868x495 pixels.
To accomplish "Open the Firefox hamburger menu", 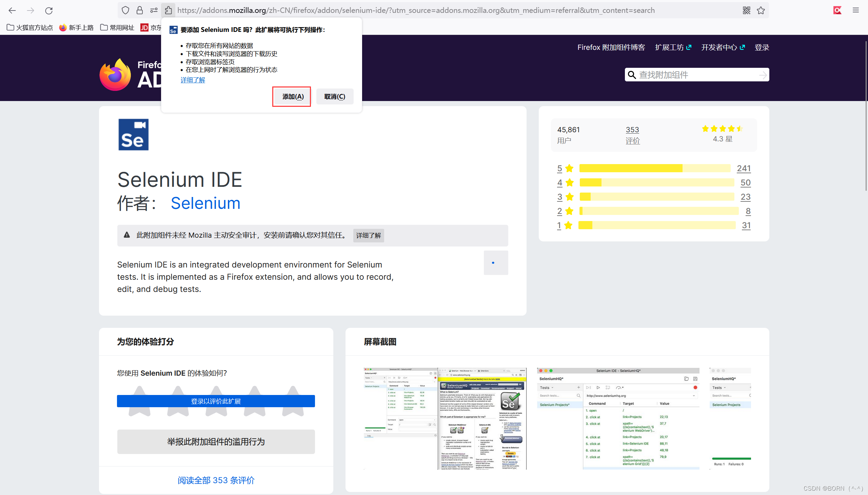I will pyautogui.click(x=856, y=11).
